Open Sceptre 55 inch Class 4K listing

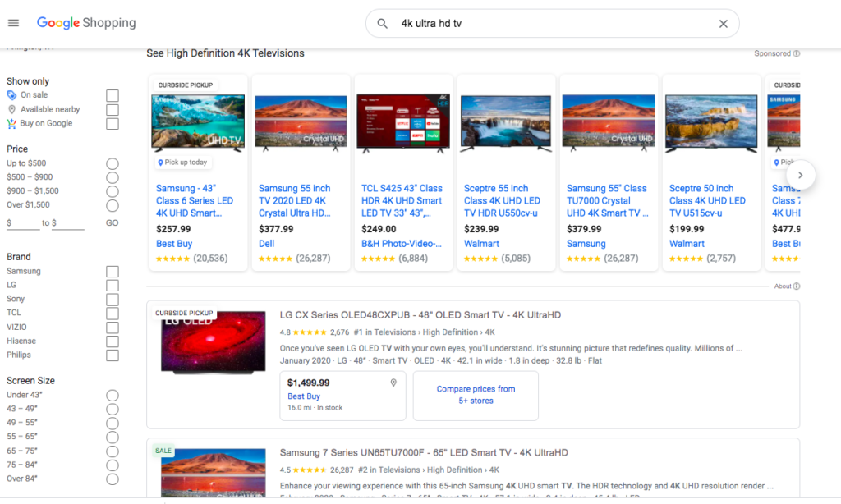click(x=502, y=201)
